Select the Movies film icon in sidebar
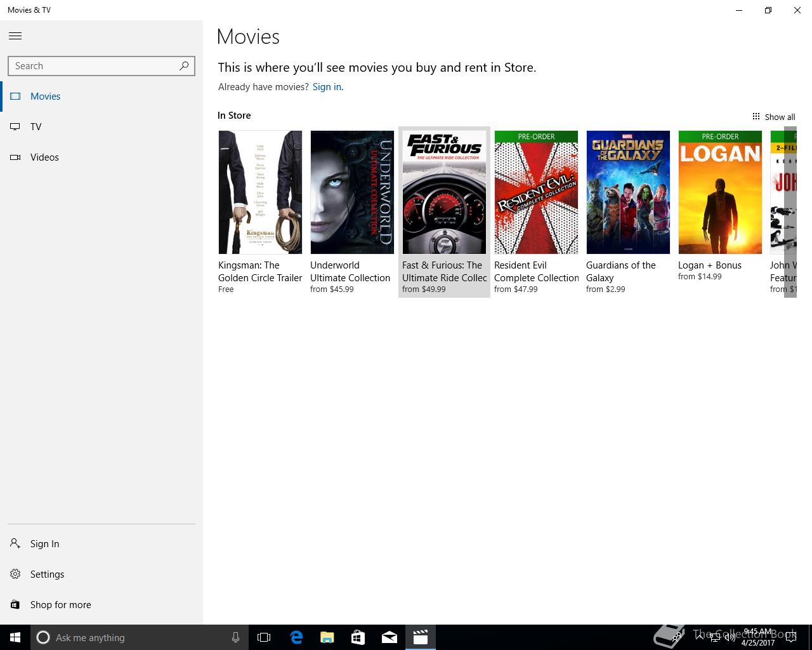 pyautogui.click(x=15, y=96)
